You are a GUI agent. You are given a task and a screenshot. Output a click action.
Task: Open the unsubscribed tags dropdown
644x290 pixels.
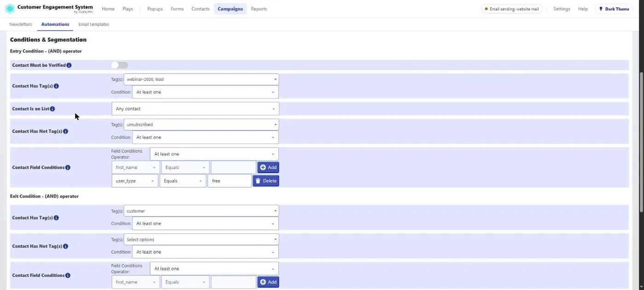pos(201,125)
